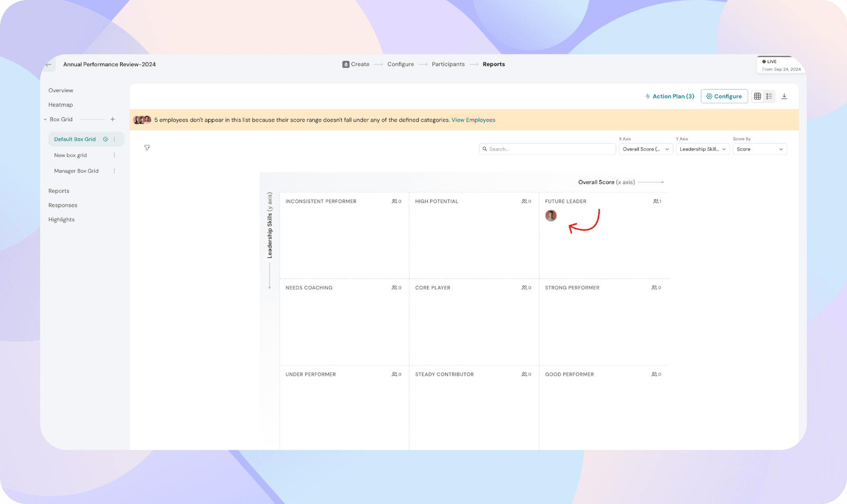Image resolution: width=847 pixels, height=504 pixels.
Task: Switch to list view layout
Action: [769, 96]
